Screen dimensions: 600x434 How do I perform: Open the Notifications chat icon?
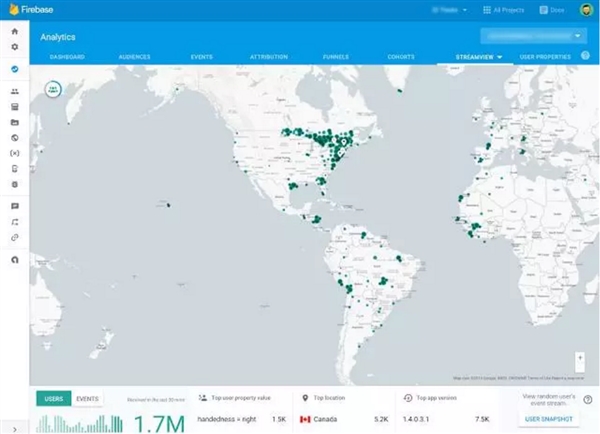14,206
